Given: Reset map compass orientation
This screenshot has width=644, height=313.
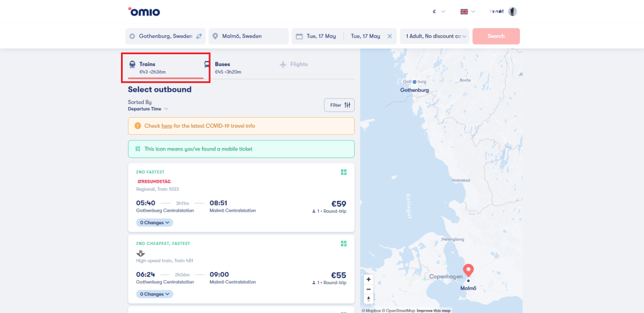Looking at the screenshot, I should (x=369, y=299).
